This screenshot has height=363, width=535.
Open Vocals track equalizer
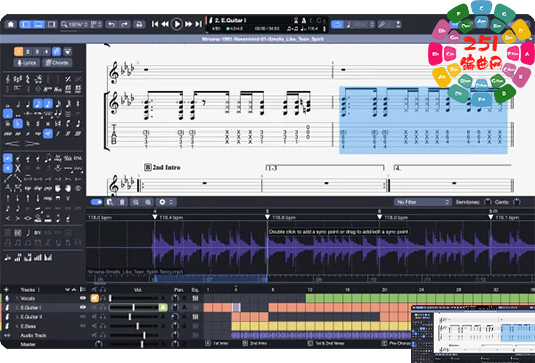click(195, 298)
